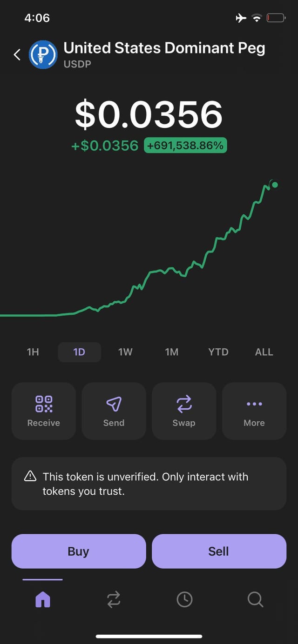Open the Receive QR code option

44,411
